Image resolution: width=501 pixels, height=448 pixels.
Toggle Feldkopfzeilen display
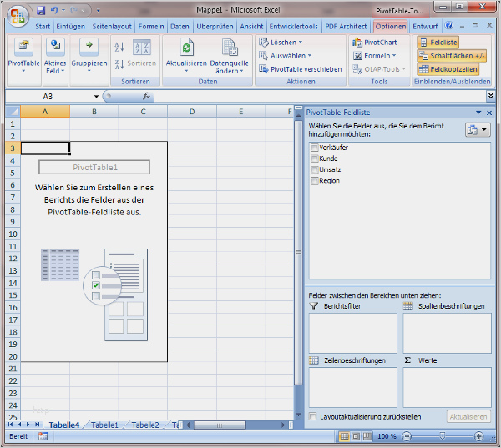(448, 69)
